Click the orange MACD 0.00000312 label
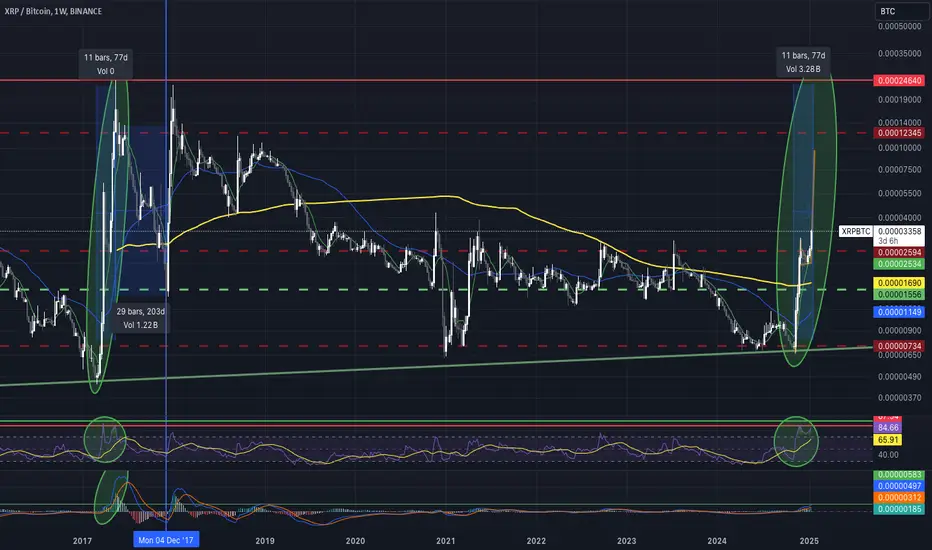Viewport: 932px width, 550px height. [x=899, y=498]
